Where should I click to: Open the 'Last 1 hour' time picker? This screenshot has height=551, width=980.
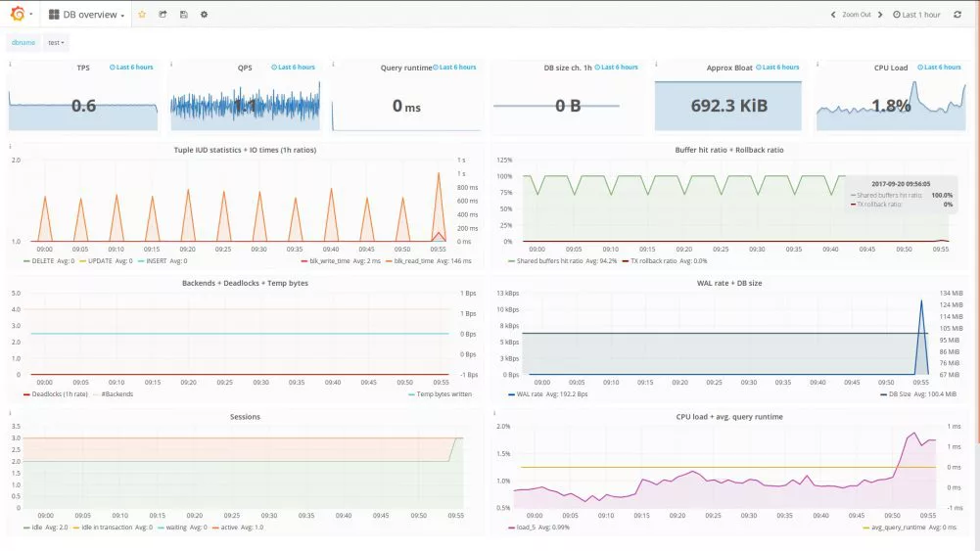[916, 15]
